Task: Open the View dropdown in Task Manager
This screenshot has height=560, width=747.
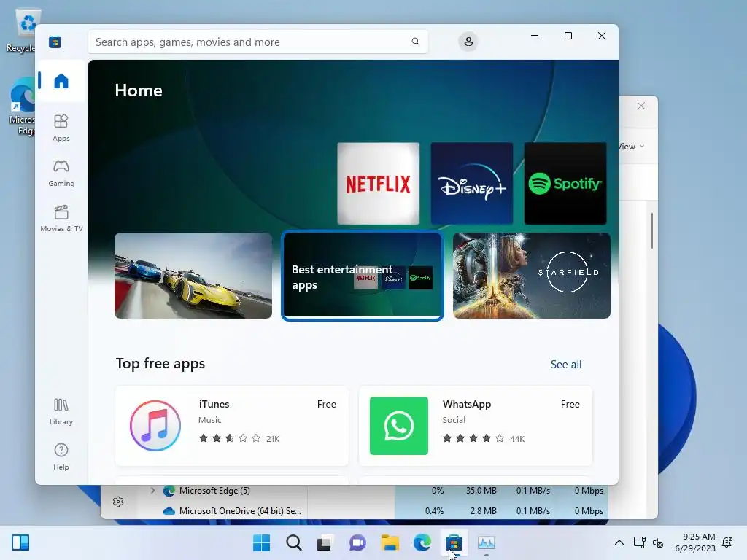Action: (632, 147)
